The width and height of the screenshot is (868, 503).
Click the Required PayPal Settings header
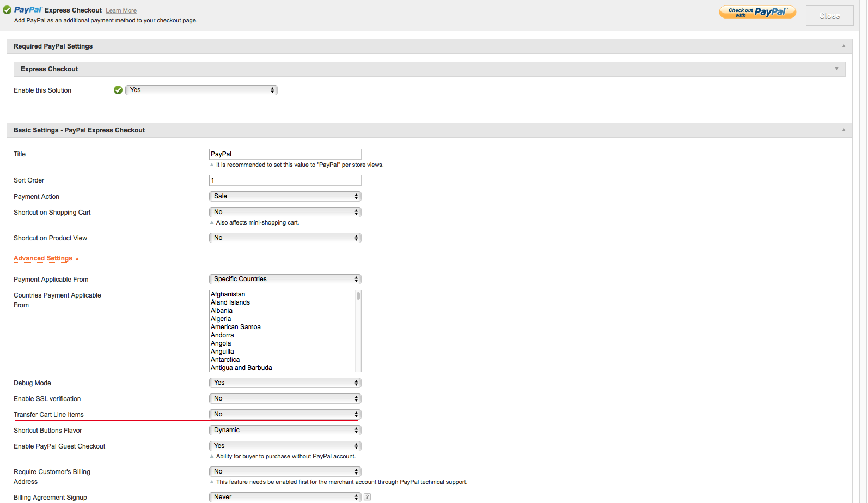point(429,46)
